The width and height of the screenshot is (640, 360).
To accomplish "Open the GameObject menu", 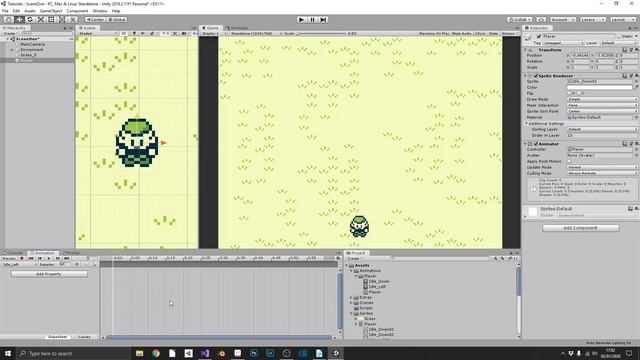I will [51, 11].
